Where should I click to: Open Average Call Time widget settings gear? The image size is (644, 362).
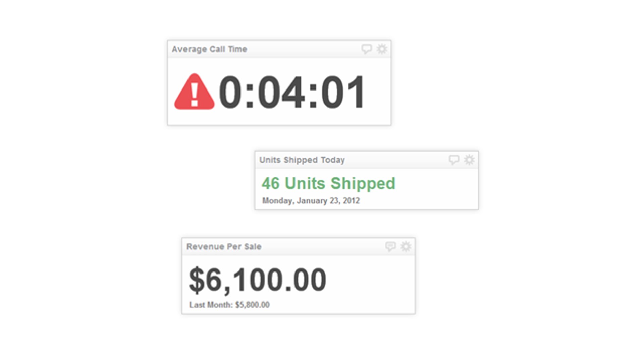click(x=382, y=49)
